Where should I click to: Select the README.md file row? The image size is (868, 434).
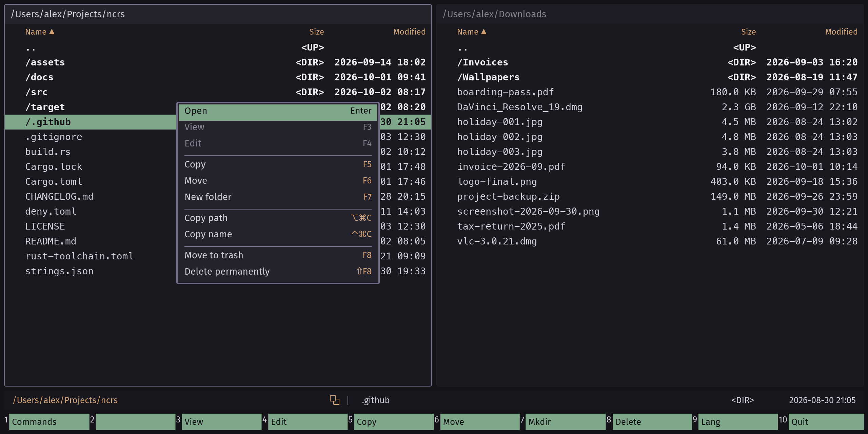(91, 241)
